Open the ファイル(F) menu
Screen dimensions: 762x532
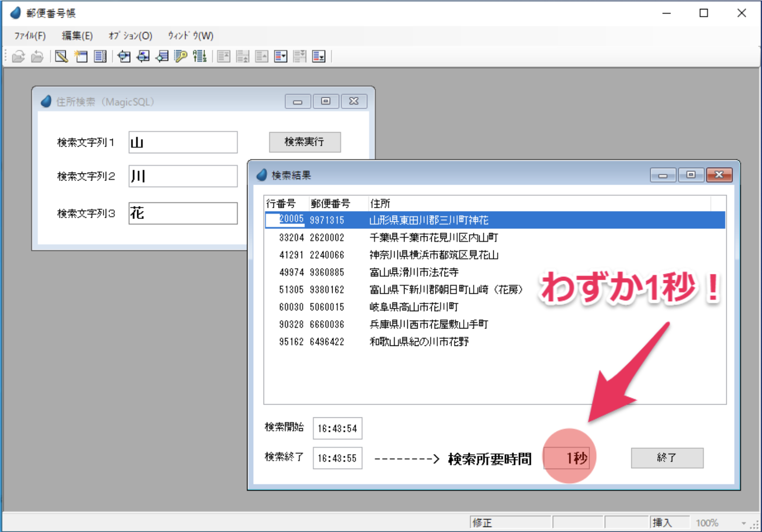(x=30, y=36)
